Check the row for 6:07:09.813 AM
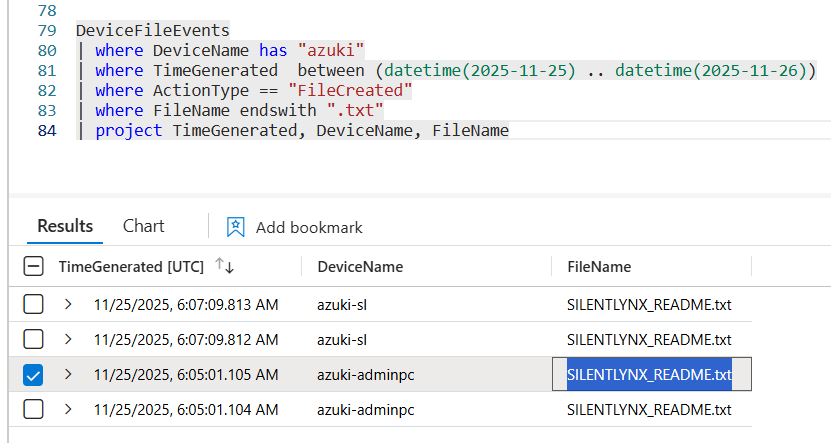Viewport: 831px width, 443px height. (33, 305)
